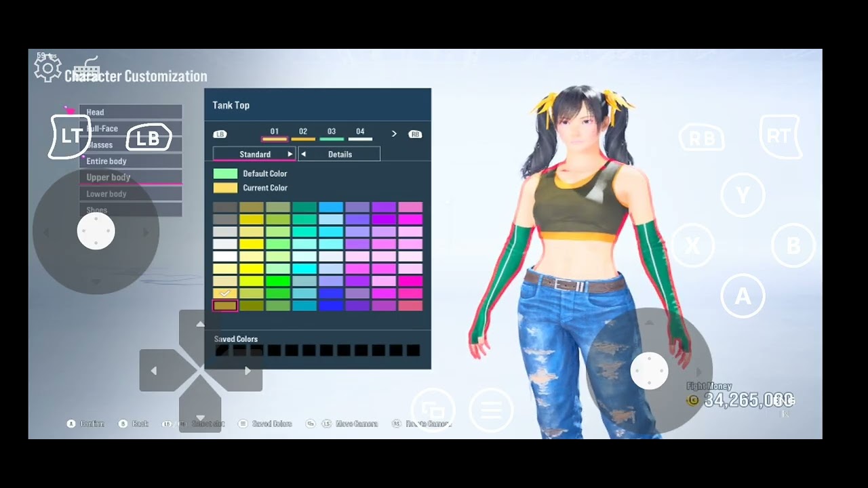
Task: Open the Entire body category
Action: point(131,161)
